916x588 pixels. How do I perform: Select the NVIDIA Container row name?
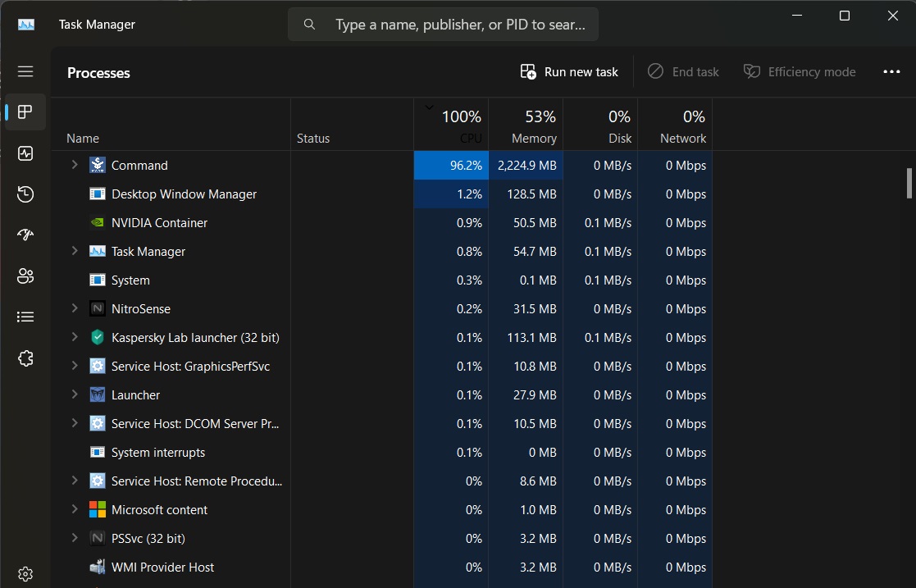pos(159,223)
